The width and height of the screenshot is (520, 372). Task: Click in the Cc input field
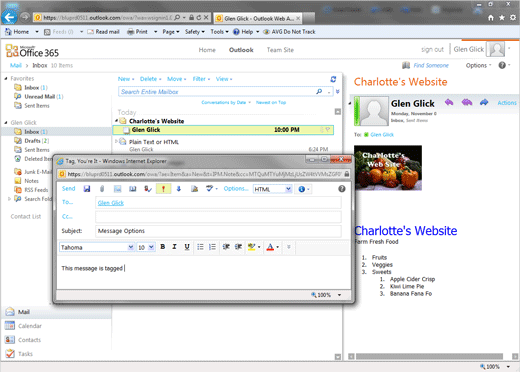pyautogui.click(x=218, y=217)
